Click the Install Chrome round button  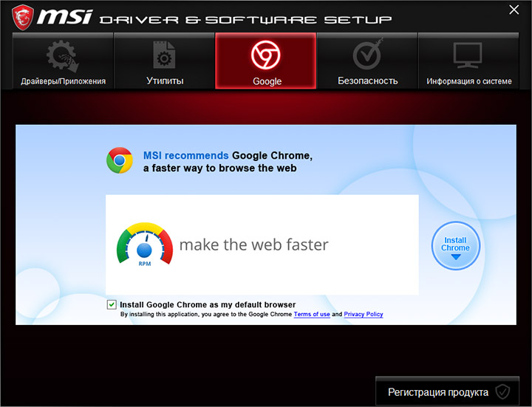click(x=456, y=246)
